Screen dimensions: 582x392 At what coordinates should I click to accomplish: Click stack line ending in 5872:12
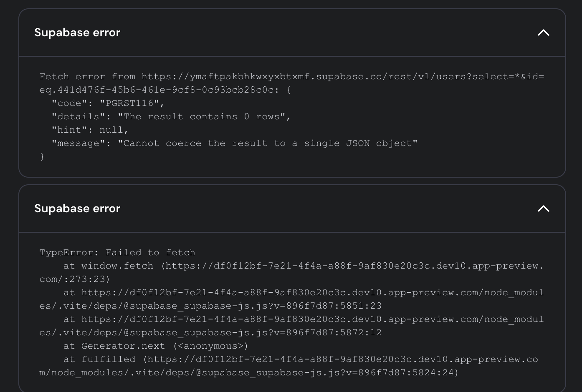coord(210,333)
